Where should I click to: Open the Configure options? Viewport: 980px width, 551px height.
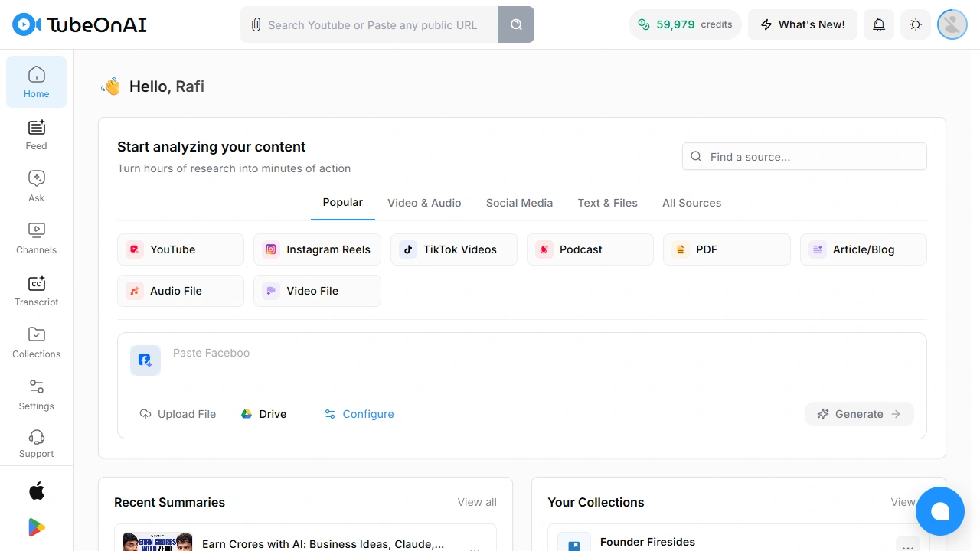(359, 414)
